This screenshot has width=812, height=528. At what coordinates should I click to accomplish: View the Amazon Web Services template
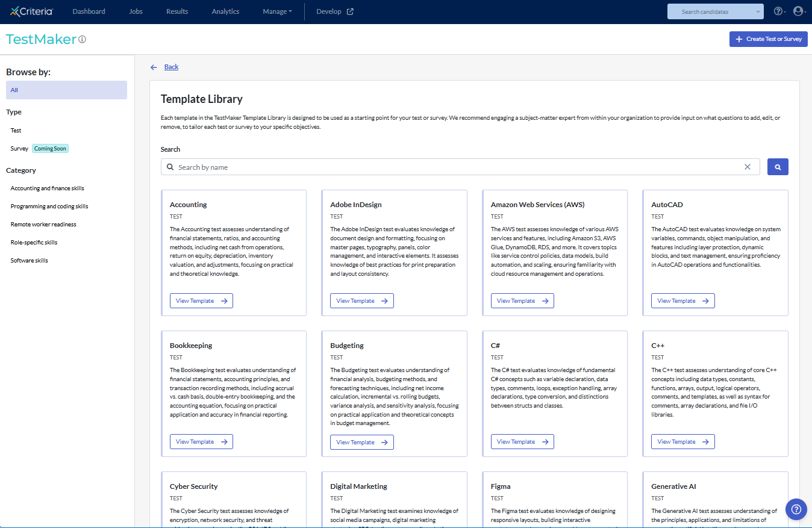[x=522, y=301]
